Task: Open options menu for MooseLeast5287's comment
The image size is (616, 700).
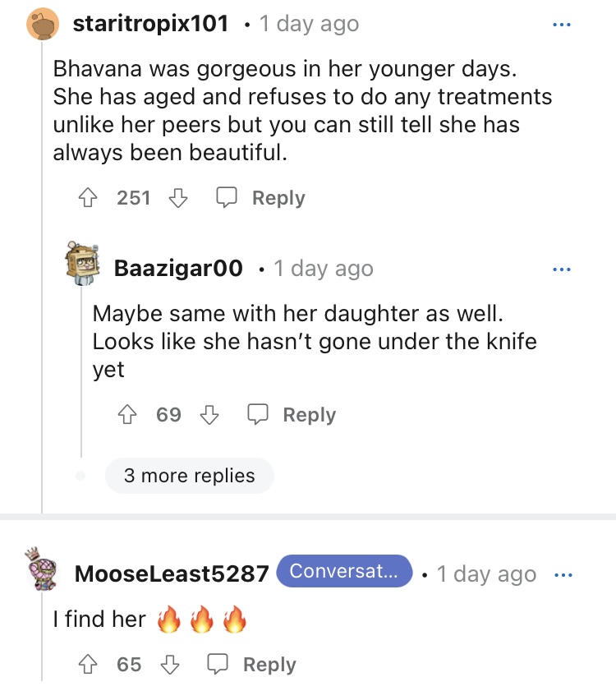Action: click(x=563, y=574)
